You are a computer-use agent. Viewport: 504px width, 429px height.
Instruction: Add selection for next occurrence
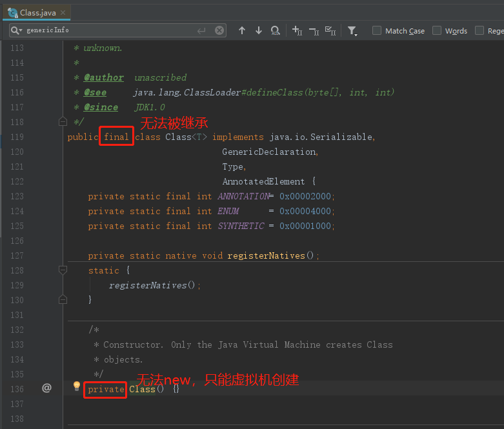click(297, 30)
